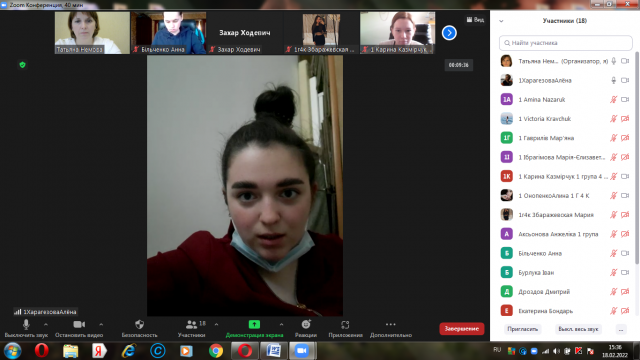Toggle 1ХарагезоваАлёна microphone icon
640x360 pixels.
[x=613, y=80]
